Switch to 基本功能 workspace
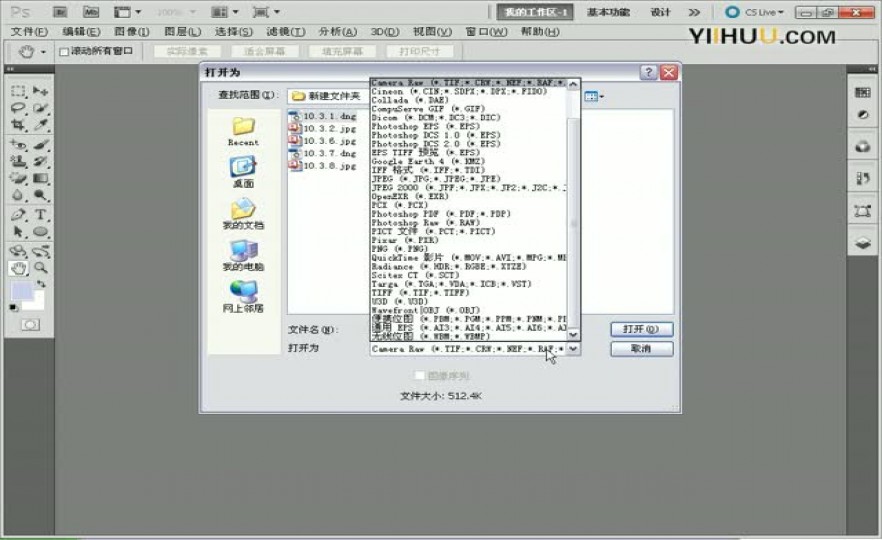Screen dimensions: 882x540 coord(609,12)
